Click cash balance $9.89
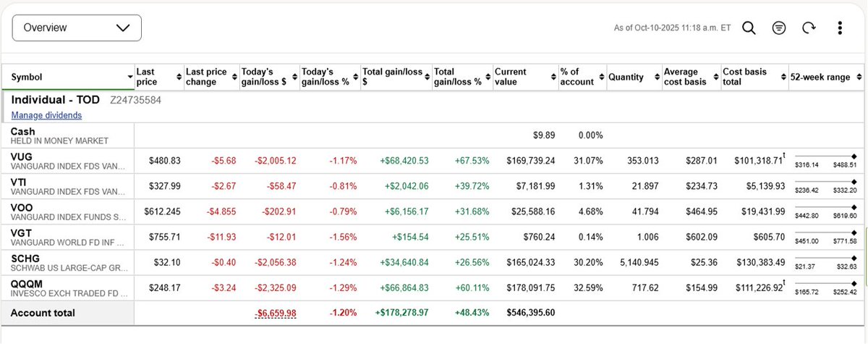Image resolution: width=868 pixels, height=344 pixels. pos(544,135)
